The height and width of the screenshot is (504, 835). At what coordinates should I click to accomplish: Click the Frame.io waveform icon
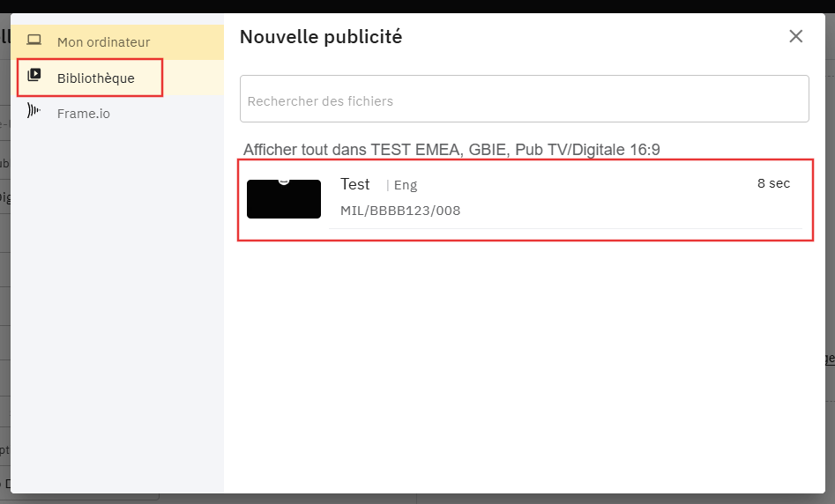tap(34, 111)
